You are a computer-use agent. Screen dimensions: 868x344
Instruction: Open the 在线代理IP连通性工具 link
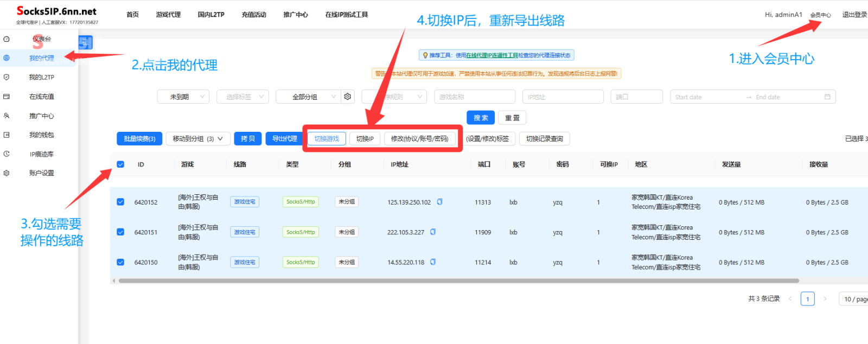coord(492,55)
